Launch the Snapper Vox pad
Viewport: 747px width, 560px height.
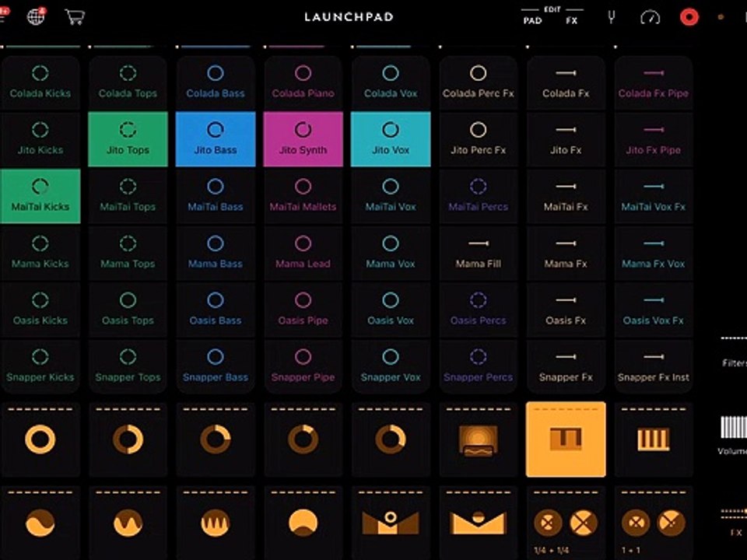coord(391,366)
